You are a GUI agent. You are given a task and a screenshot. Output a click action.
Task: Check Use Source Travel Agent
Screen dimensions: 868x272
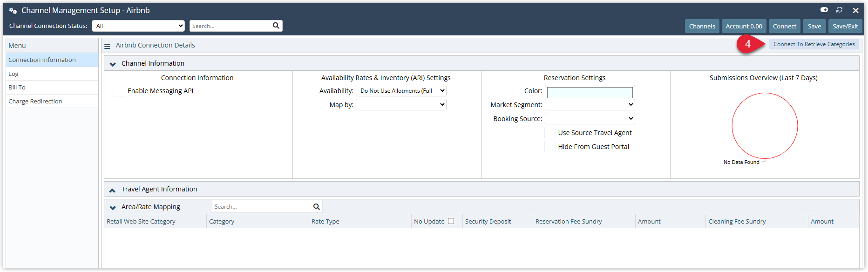(x=550, y=133)
